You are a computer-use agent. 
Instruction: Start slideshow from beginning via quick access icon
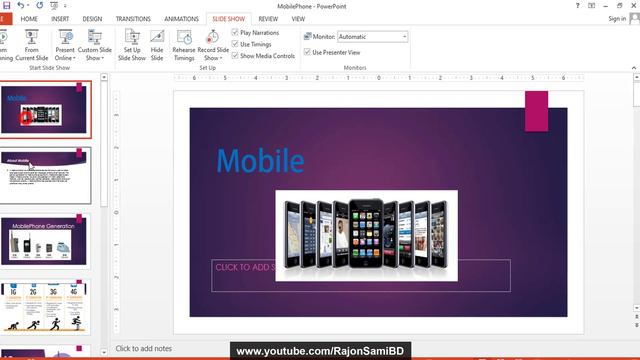53,6
